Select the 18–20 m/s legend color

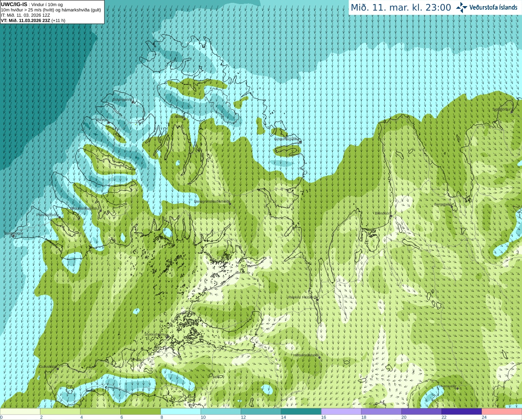(x=382, y=411)
